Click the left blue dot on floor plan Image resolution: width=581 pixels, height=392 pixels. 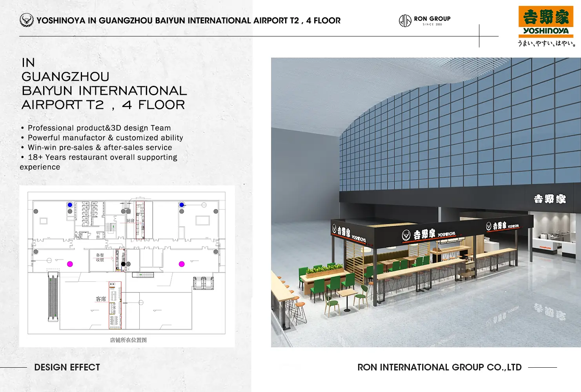[x=70, y=205]
